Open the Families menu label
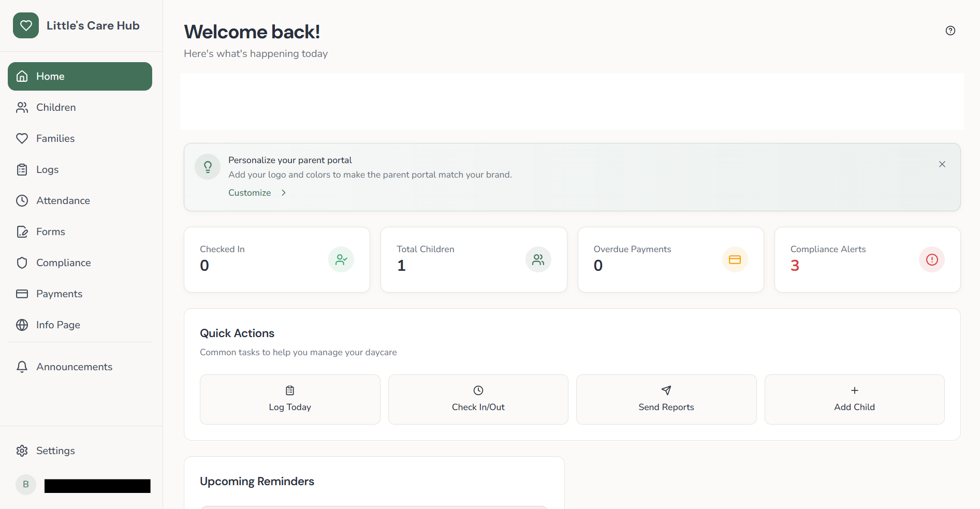980x509 pixels. pos(55,138)
